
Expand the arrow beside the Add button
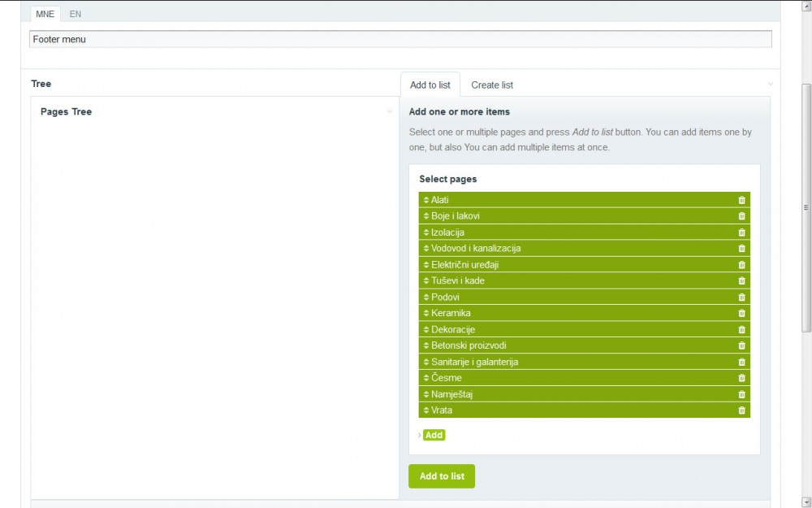(419, 435)
